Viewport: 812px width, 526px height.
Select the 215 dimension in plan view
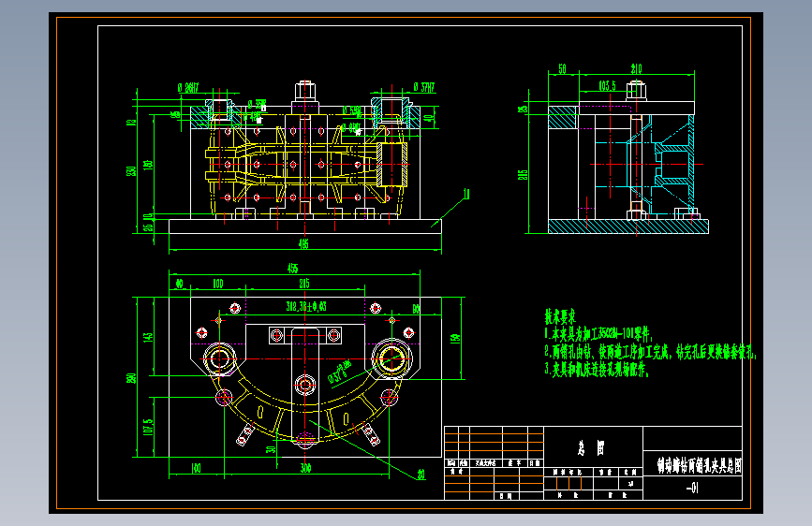click(x=304, y=284)
